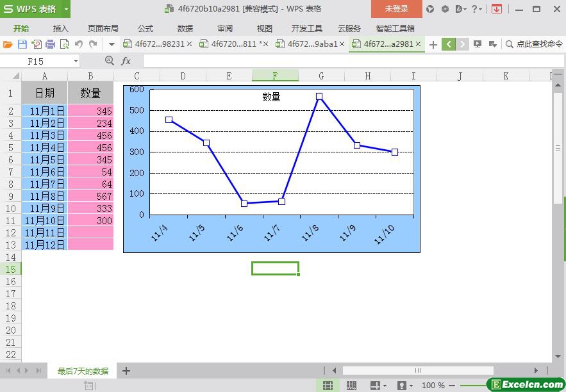566x392 pixels.
Task: Click the redo arrow icon
Action: point(93,44)
